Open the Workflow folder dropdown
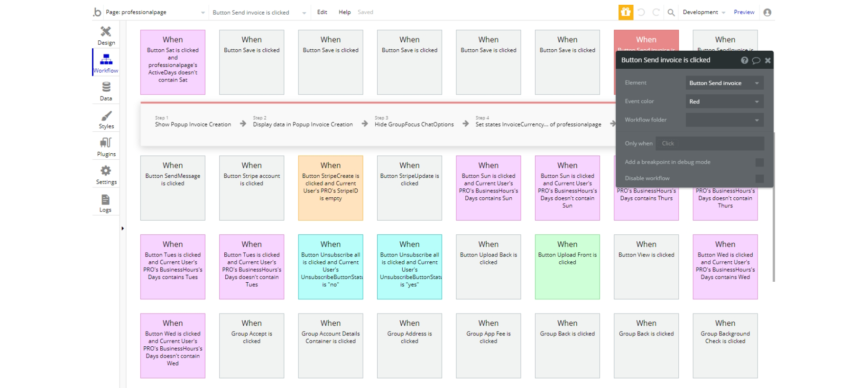The width and height of the screenshot is (868, 388). coord(725,120)
